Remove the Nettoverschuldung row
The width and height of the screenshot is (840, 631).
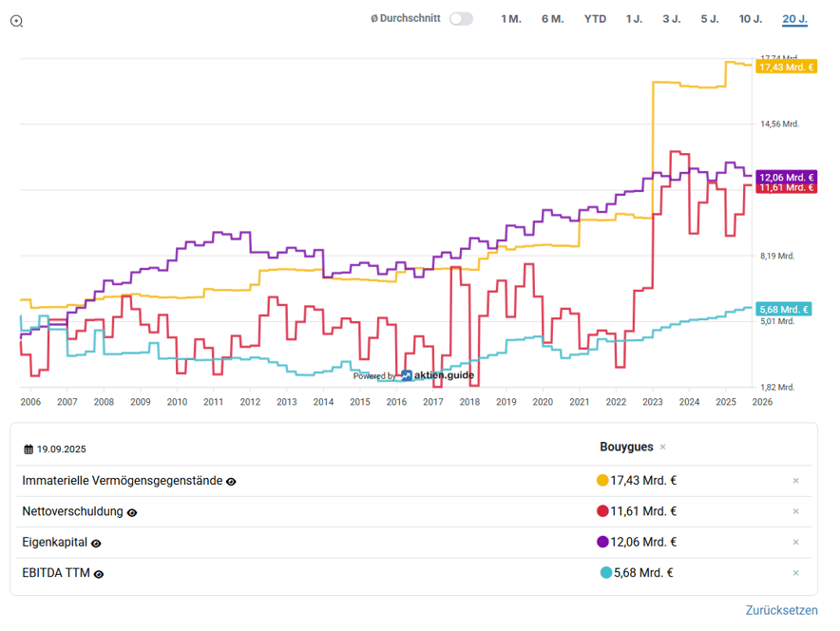(x=795, y=511)
